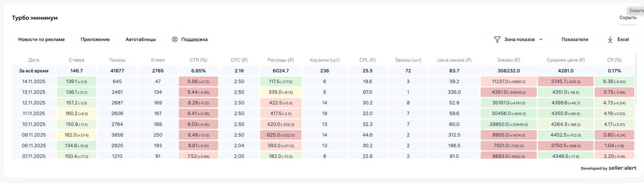
Task: Click the 0.80 conversion rate cell
Action: click(614, 135)
